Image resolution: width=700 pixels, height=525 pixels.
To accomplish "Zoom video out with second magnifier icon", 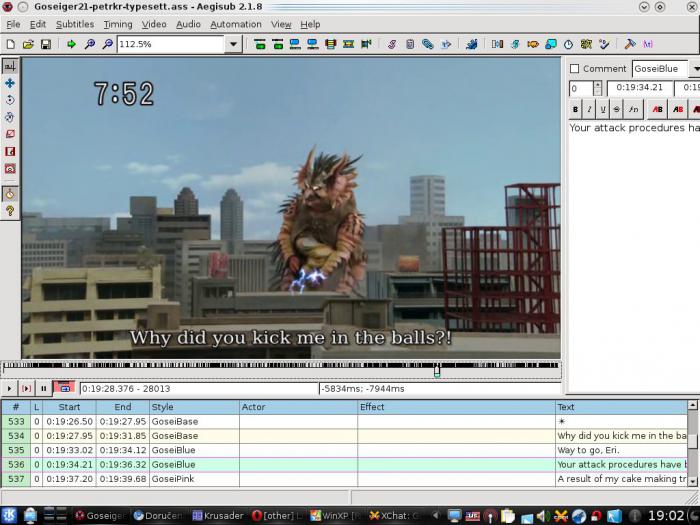I will pos(108,44).
